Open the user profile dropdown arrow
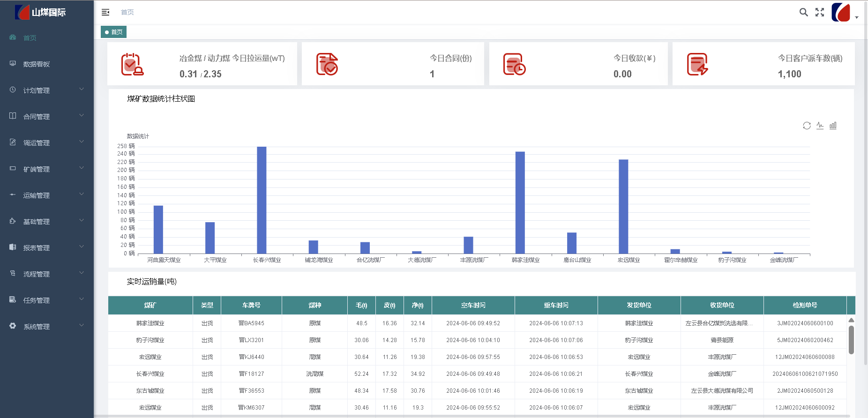The width and height of the screenshot is (868, 418). (857, 17)
